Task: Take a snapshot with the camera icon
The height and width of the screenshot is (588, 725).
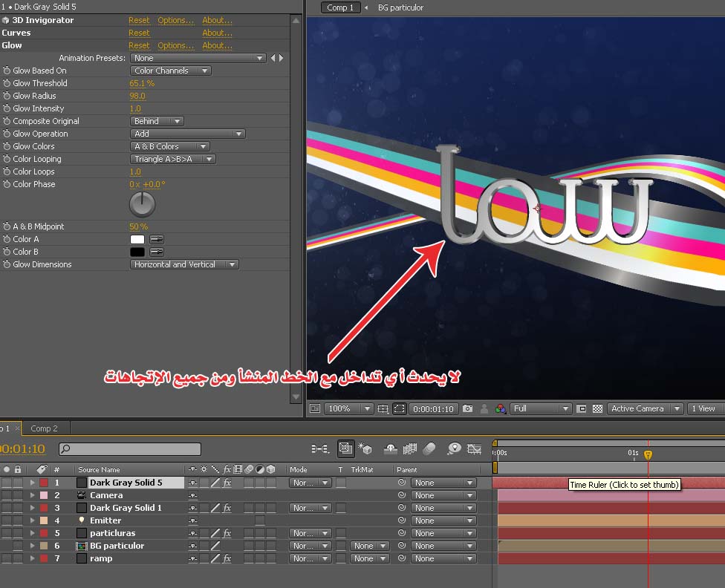Action: (467, 408)
